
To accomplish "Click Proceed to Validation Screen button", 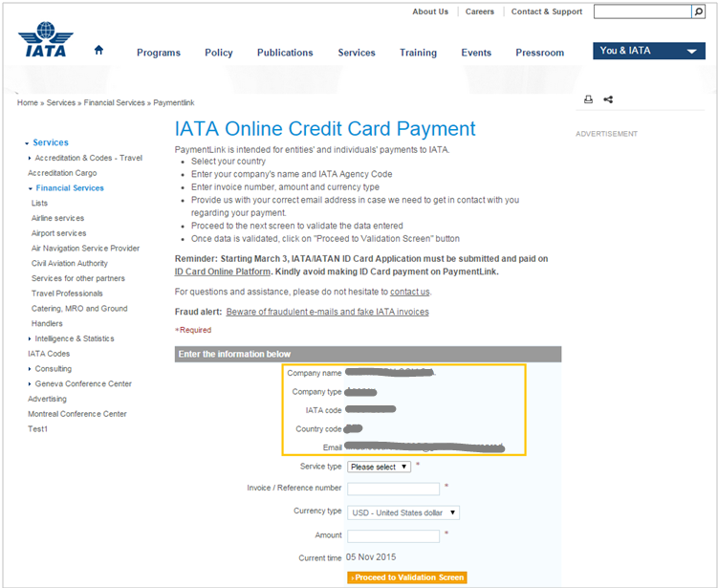I will 407,577.
